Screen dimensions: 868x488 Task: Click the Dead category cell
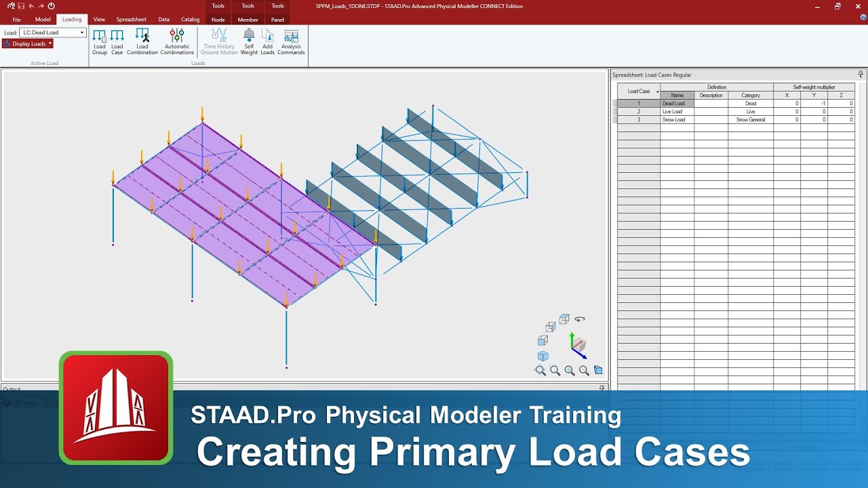pos(751,104)
